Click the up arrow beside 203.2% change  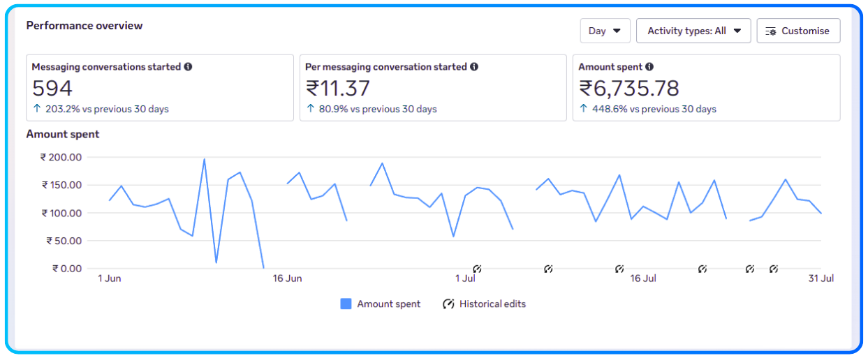[37, 109]
